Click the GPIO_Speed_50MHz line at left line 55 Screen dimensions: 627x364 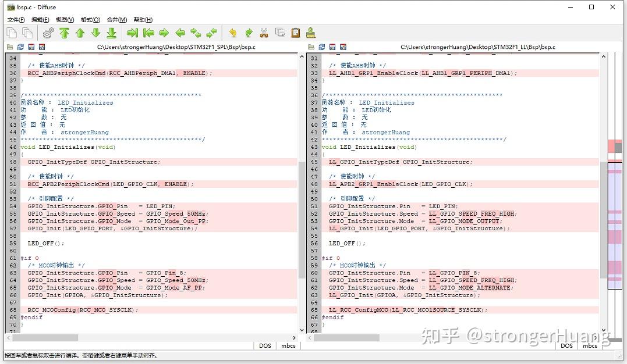point(158,214)
